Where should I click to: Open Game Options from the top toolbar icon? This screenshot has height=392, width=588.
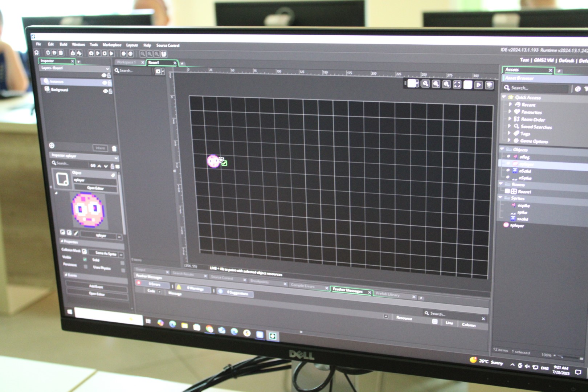[123, 54]
